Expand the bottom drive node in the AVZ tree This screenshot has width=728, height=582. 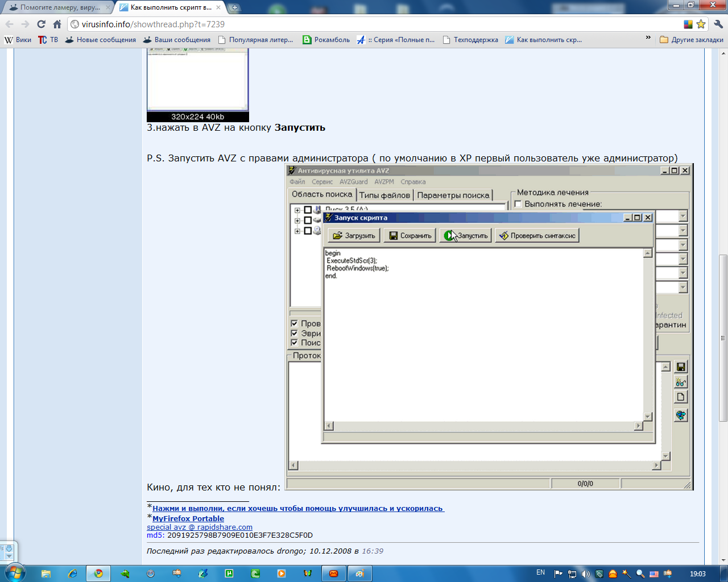click(x=297, y=231)
